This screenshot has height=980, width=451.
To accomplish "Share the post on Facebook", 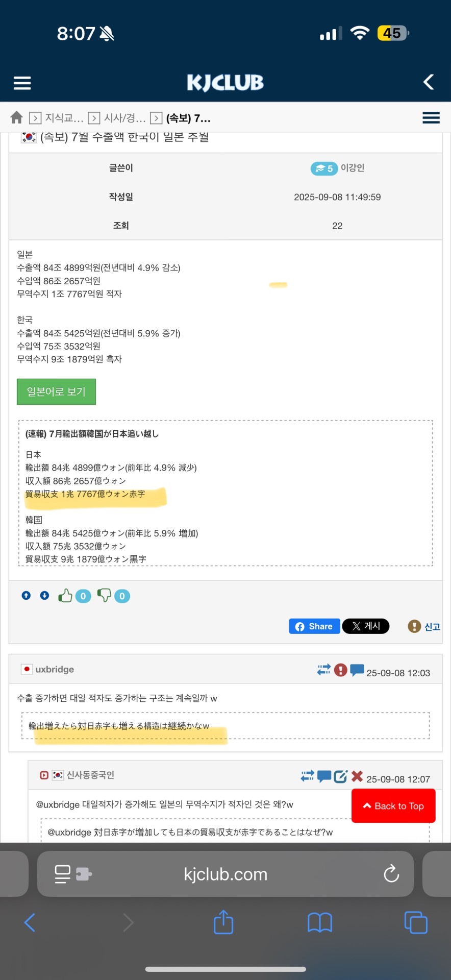I will click(314, 626).
